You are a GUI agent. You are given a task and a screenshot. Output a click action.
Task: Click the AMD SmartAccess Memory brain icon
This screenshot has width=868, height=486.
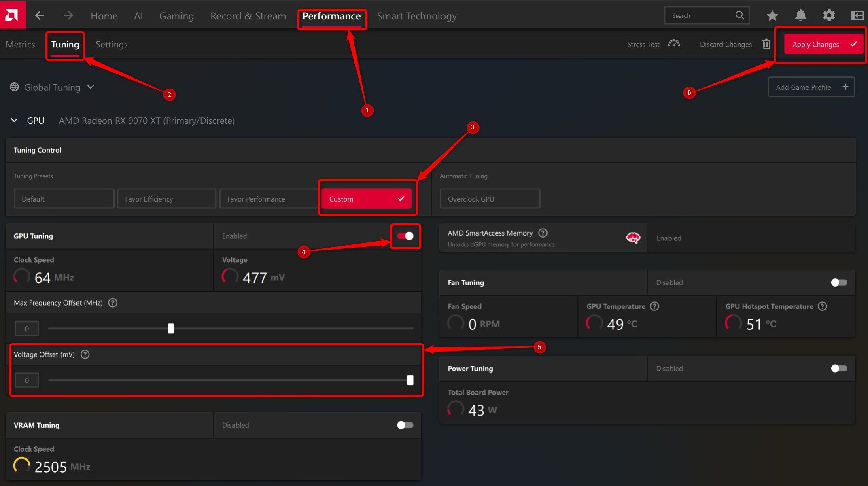633,238
